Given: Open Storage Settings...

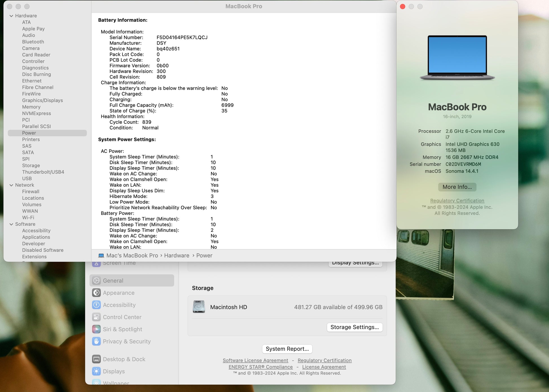Looking at the screenshot, I should (354, 327).
